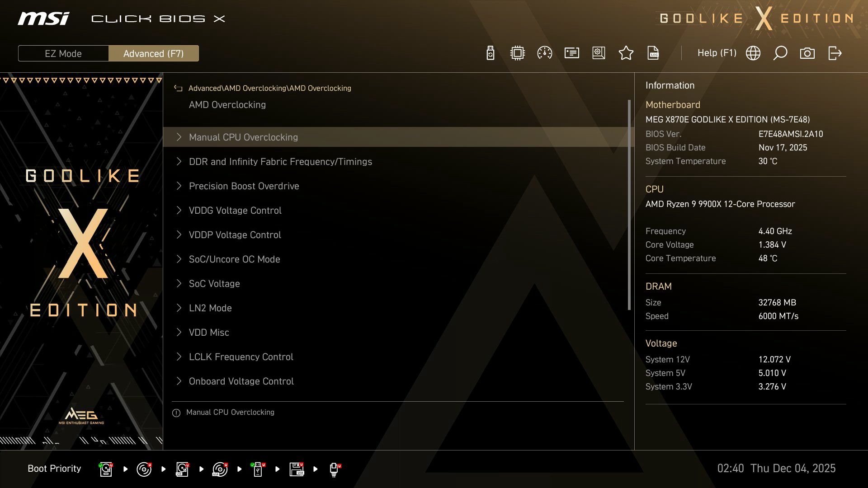Screen dimensions: 868x488
Task: Select the Advanced (F7) tab
Action: [154, 53]
